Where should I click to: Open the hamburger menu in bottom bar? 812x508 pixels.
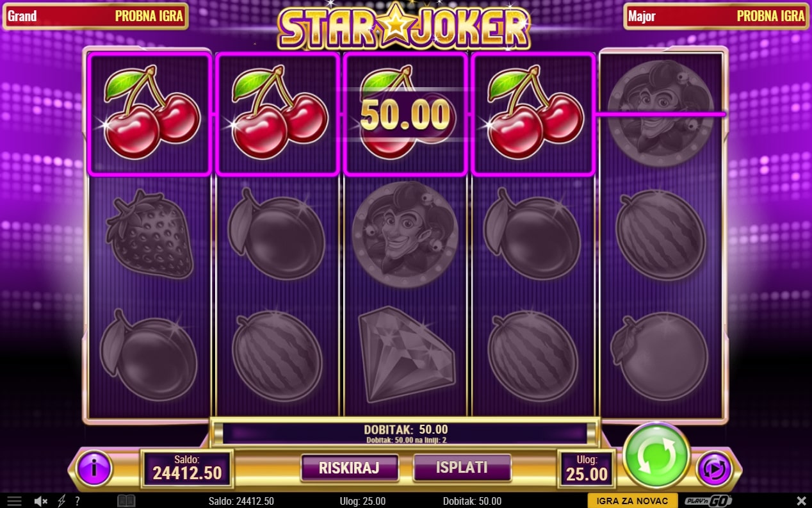click(x=13, y=501)
